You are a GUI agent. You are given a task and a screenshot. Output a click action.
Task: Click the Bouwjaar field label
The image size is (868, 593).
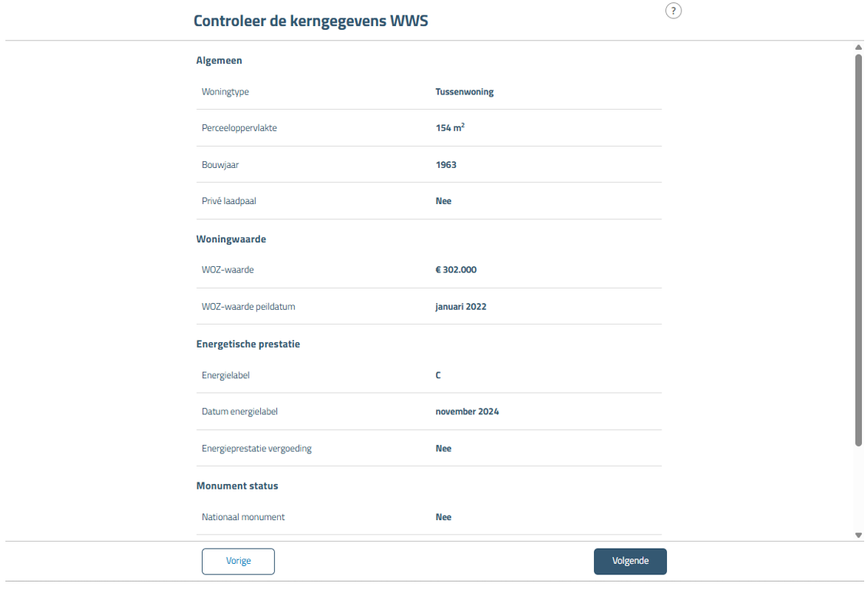pyautogui.click(x=220, y=164)
